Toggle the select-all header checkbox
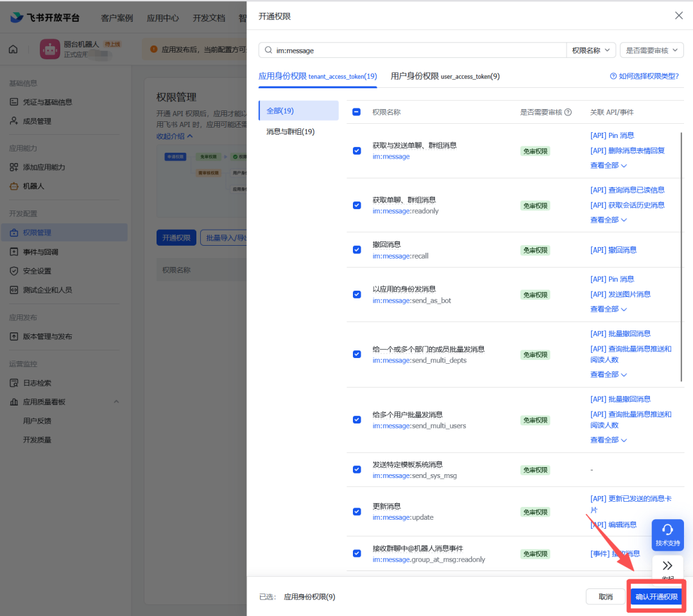This screenshot has width=693, height=616. pyautogui.click(x=357, y=112)
